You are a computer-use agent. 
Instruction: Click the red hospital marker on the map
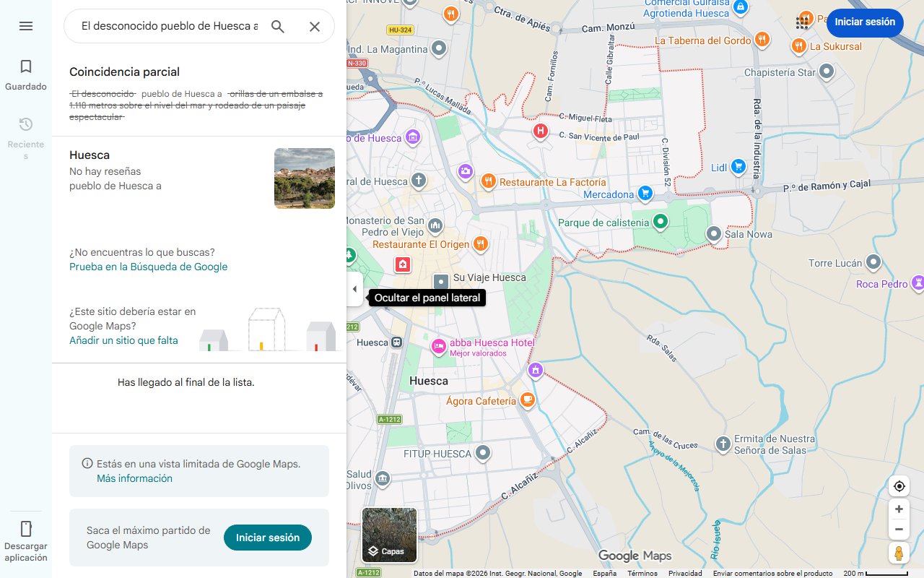pos(540,131)
